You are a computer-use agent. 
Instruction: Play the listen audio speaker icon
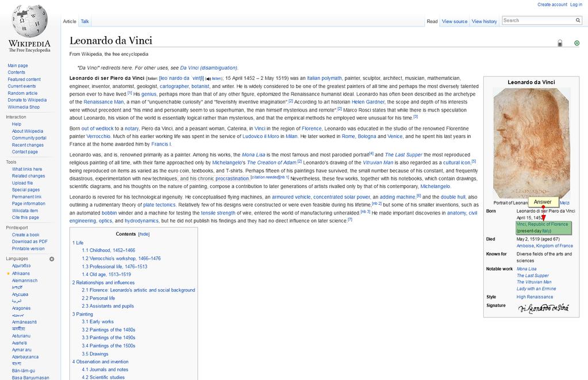click(x=208, y=79)
